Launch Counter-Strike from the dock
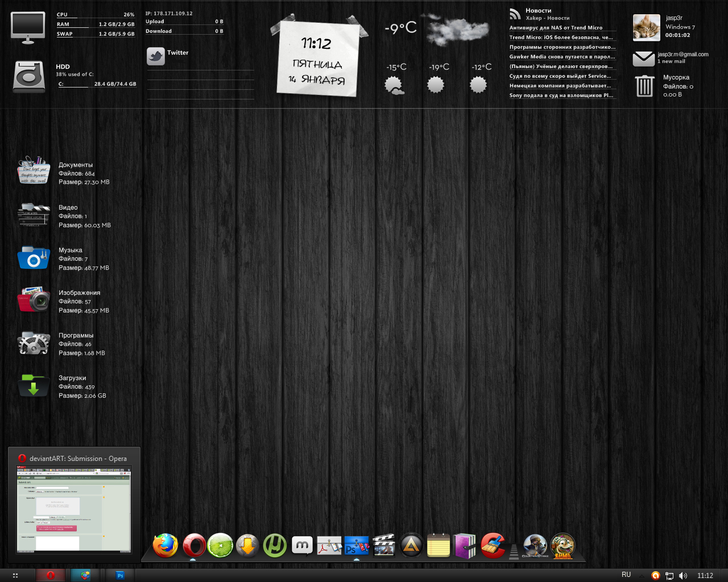Screen dimensions: 728x582 pos(535,546)
